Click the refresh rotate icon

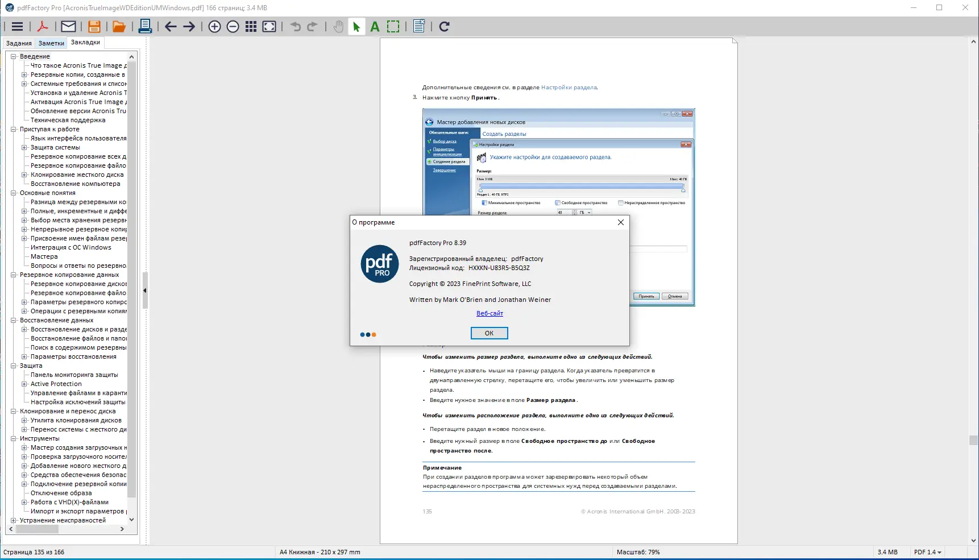[x=445, y=27]
